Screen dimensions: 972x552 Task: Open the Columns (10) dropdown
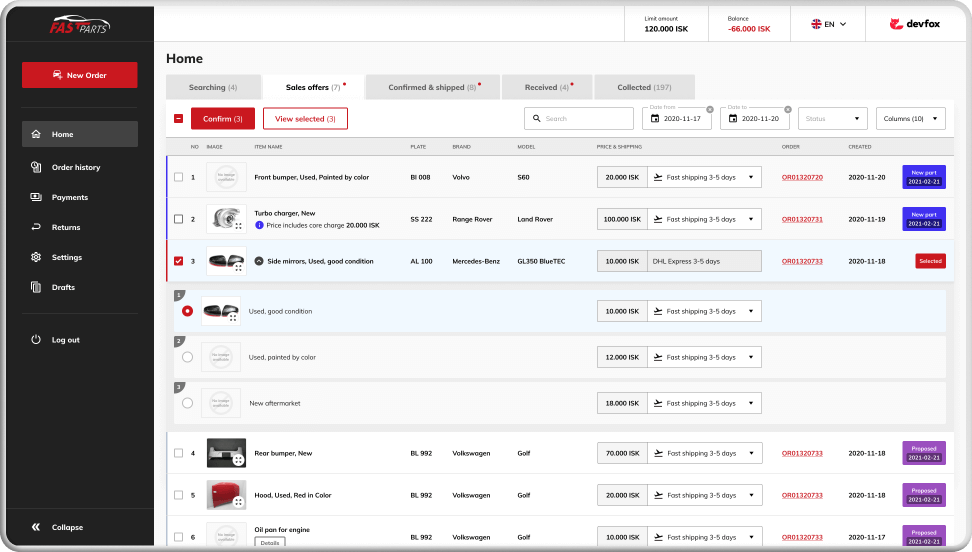coord(910,119)
